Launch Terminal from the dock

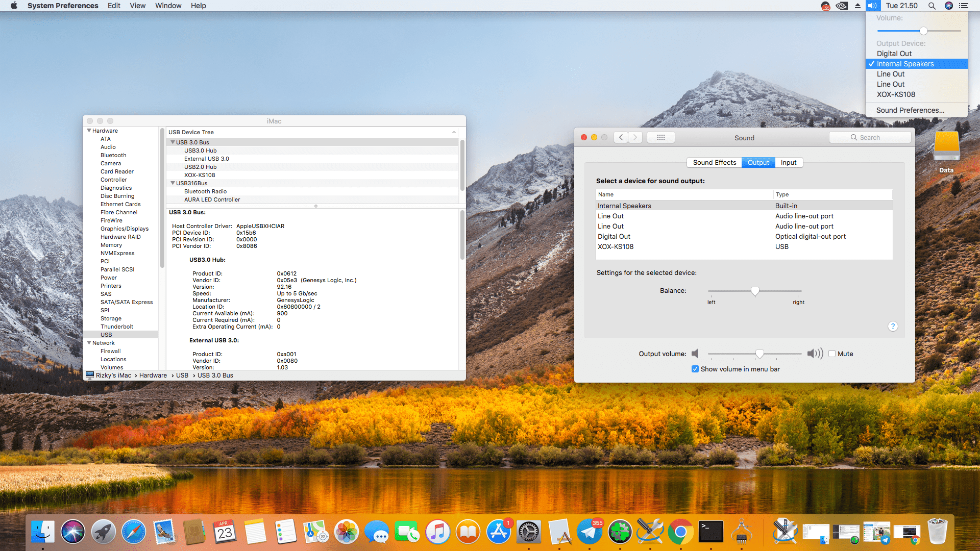(x=711, y=532)
